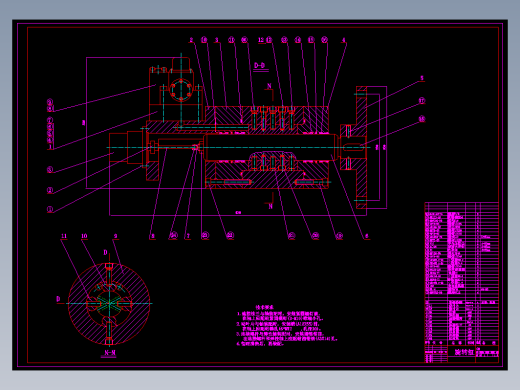520x390 pixels.
Task: Select part callout number 2
Action: coord(191,40)
